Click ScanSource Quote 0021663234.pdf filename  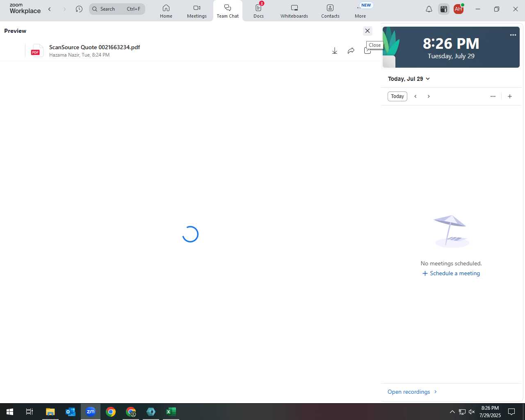[94, 47]
